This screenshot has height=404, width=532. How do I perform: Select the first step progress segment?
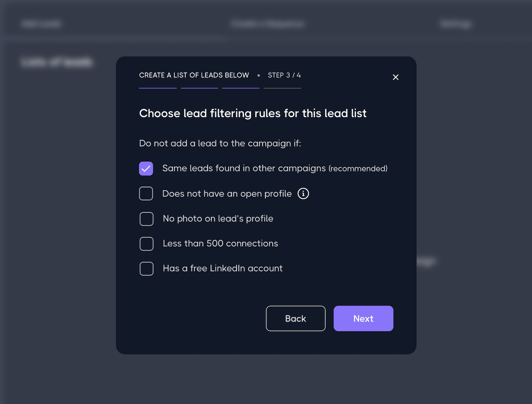pyautogui.click(x=158, y=88)
